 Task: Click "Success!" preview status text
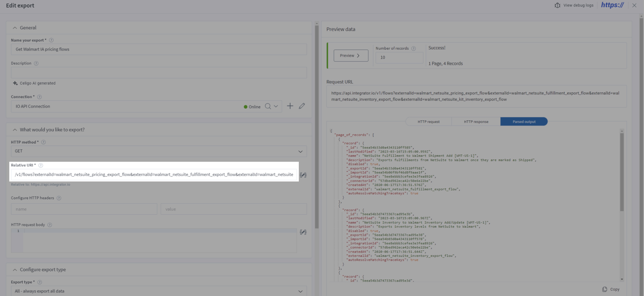pos(437,48)
